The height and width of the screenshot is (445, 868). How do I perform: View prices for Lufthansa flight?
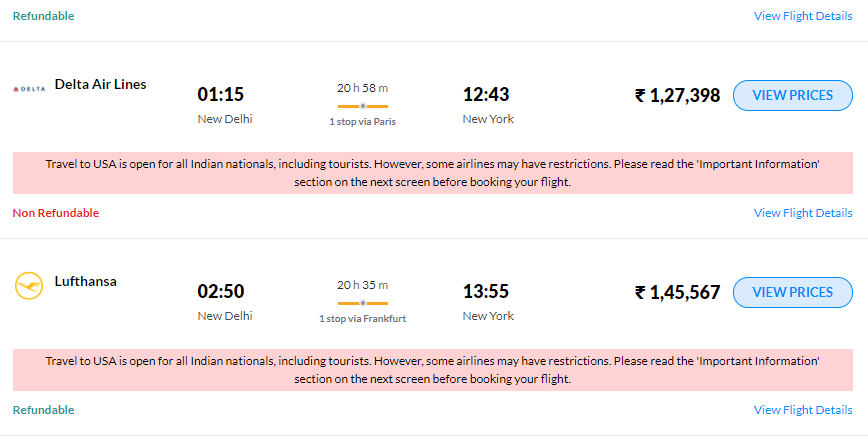click(x=793, y=292)
